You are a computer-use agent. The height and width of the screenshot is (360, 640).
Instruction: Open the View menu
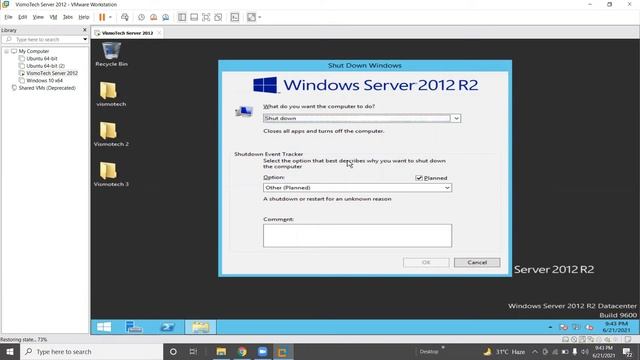pyautogui.click(x=38, y=17)
